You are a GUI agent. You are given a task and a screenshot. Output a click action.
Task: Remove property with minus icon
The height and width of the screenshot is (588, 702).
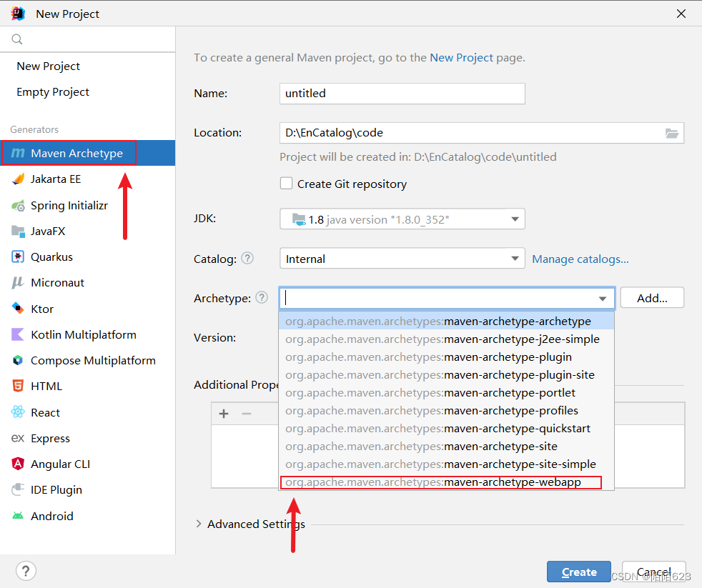tap(247, 414)
